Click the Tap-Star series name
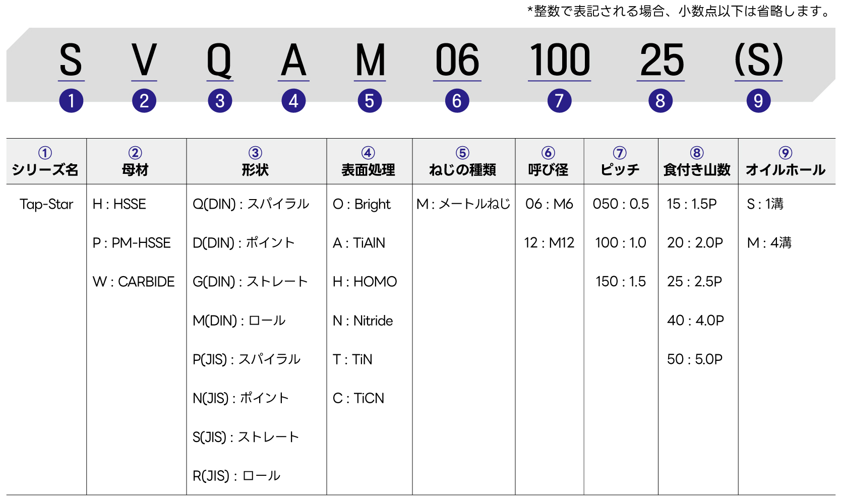 [46, 204]
